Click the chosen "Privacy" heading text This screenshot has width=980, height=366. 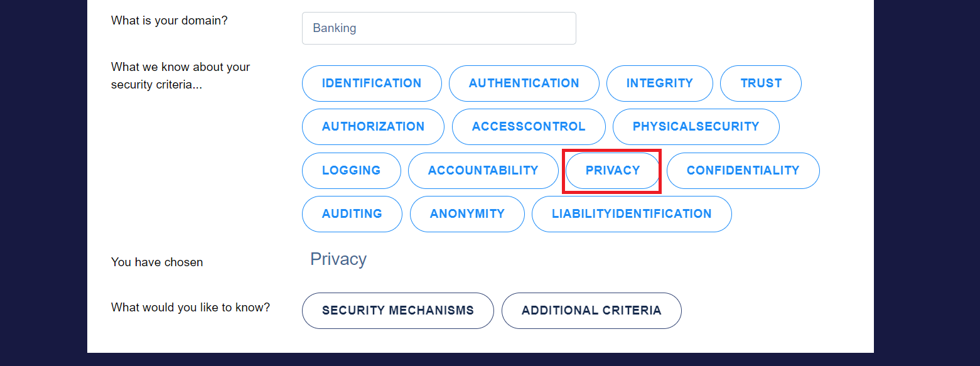coord(338,260)
